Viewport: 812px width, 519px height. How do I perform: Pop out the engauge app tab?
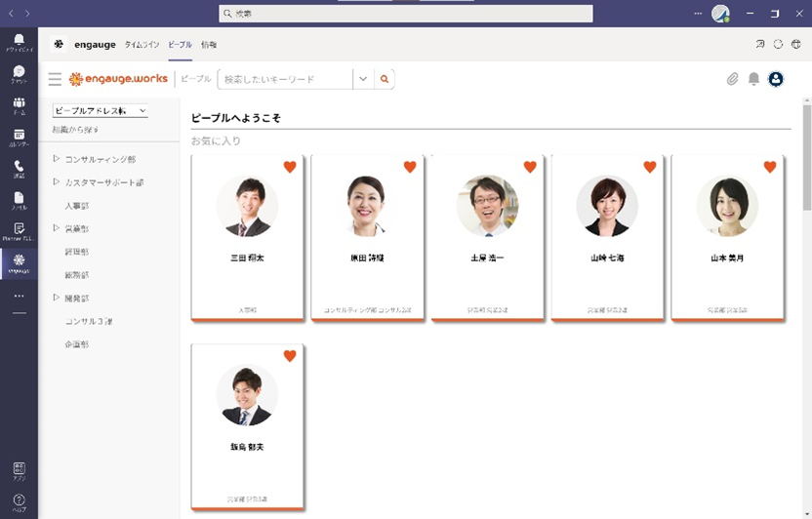759,44
